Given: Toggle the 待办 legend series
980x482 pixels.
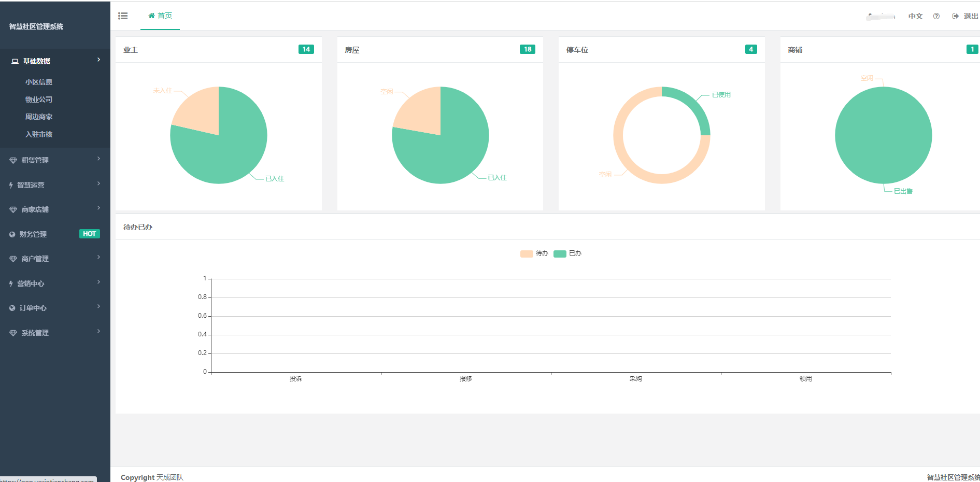Looking at the screenshot, I should point(534,253).
